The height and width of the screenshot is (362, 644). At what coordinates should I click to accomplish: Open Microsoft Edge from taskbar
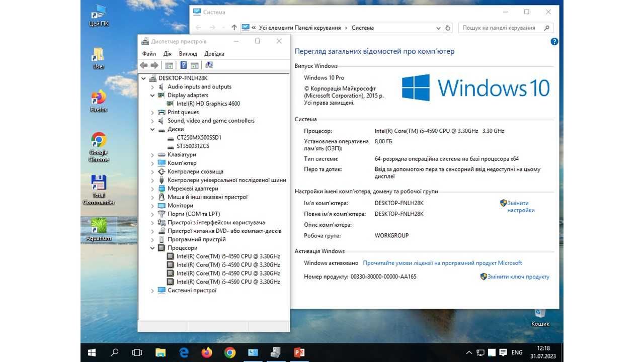[x=184, y=352]
